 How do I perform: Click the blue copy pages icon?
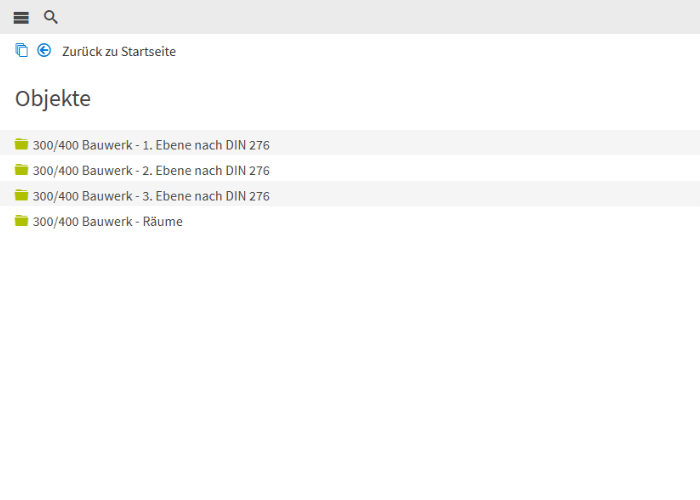[x=21, y=50]
